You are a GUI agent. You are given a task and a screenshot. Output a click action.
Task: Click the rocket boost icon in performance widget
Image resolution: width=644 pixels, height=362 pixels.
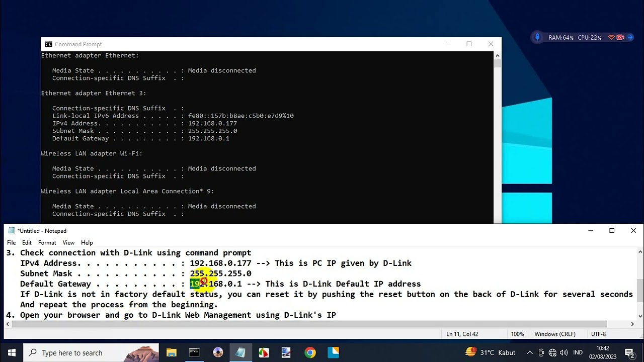coord(537,37)
